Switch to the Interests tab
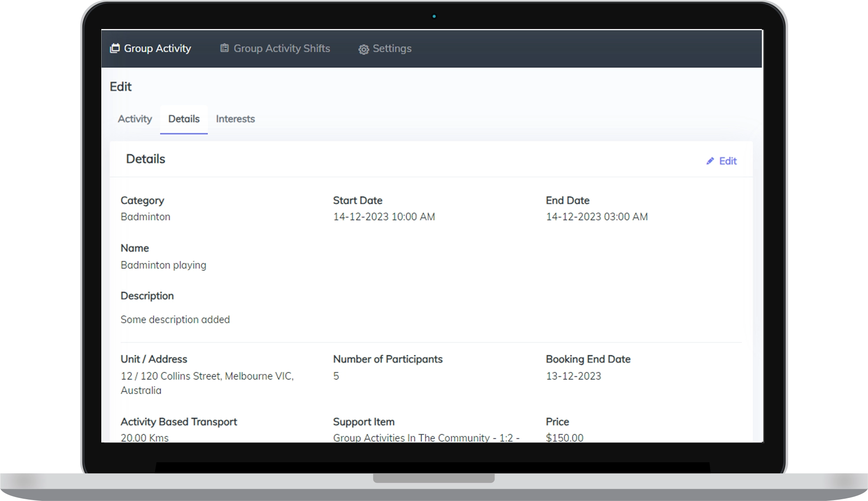This screenshot has width=868, height=501. click(235, 119)
